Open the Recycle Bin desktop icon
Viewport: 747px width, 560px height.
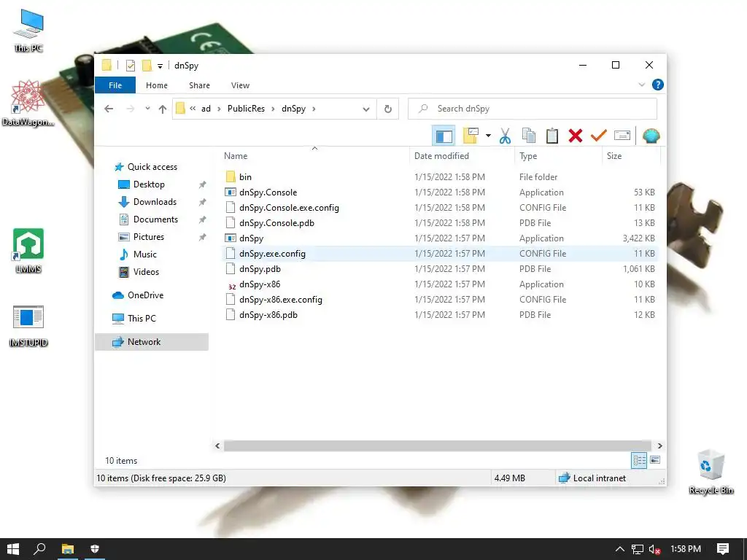711,472
